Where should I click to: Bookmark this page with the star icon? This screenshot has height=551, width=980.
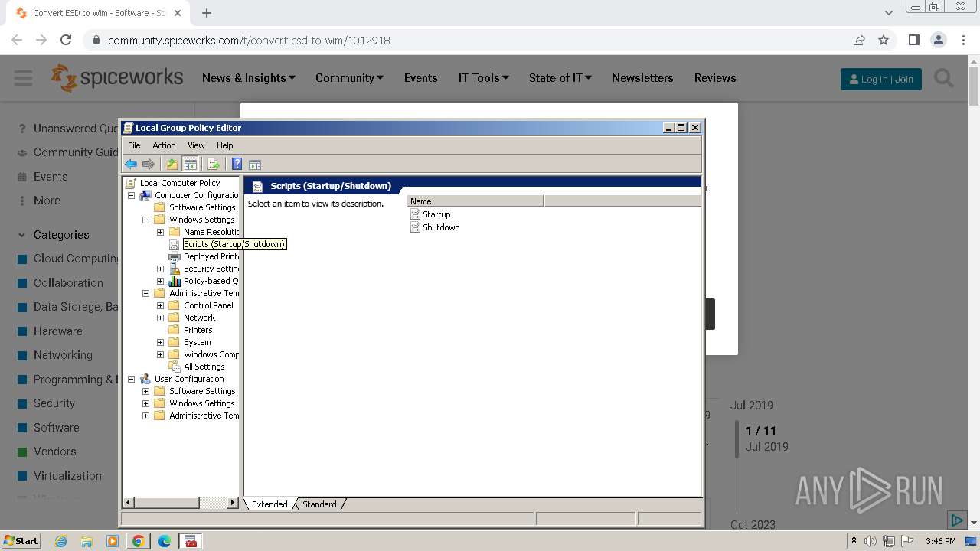pos(884,40)
